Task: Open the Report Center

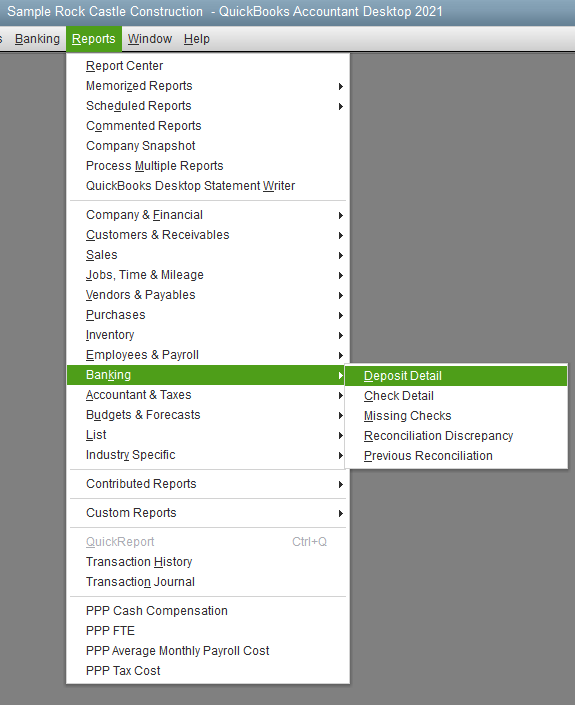Action: tap(208, 66)
